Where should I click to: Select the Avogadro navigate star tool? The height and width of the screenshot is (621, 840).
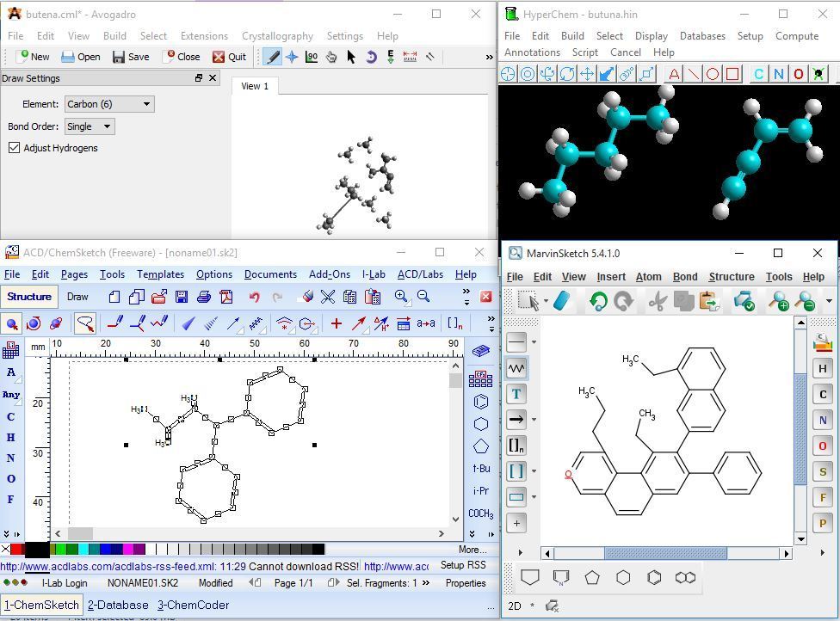coord(292,57)
